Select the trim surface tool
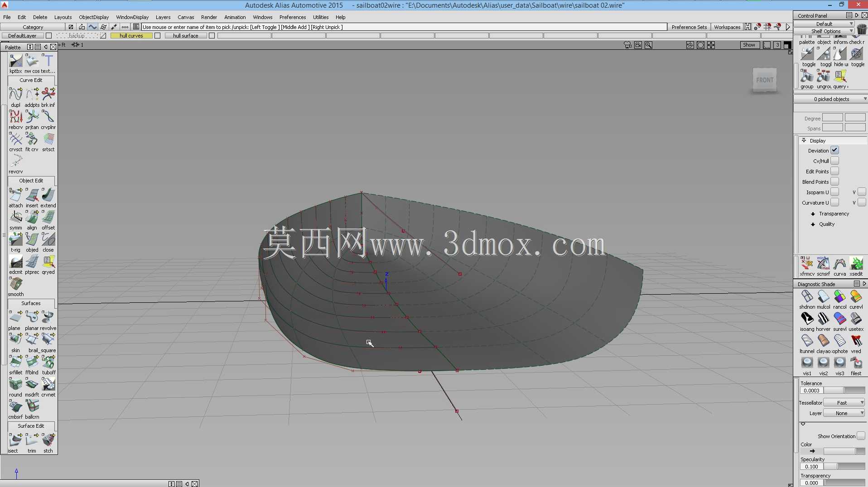This screenshot has width=868, height=487. pos(32,440)
